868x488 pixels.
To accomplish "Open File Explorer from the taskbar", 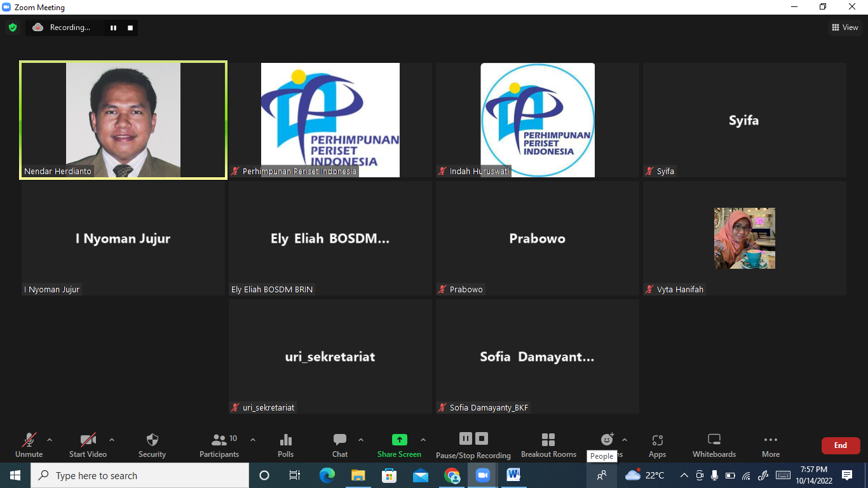I will pos(358,475).
